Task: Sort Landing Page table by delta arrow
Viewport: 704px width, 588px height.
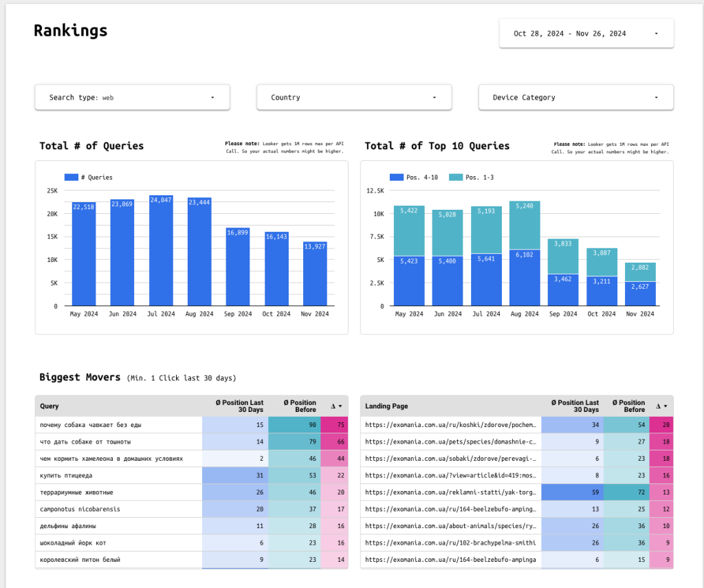Action: tap(661, 406)
